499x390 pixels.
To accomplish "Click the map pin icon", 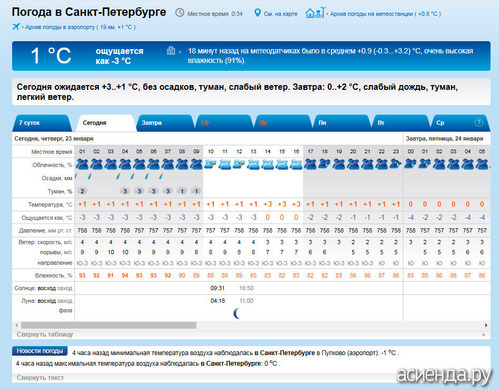I will coord(257,13).
